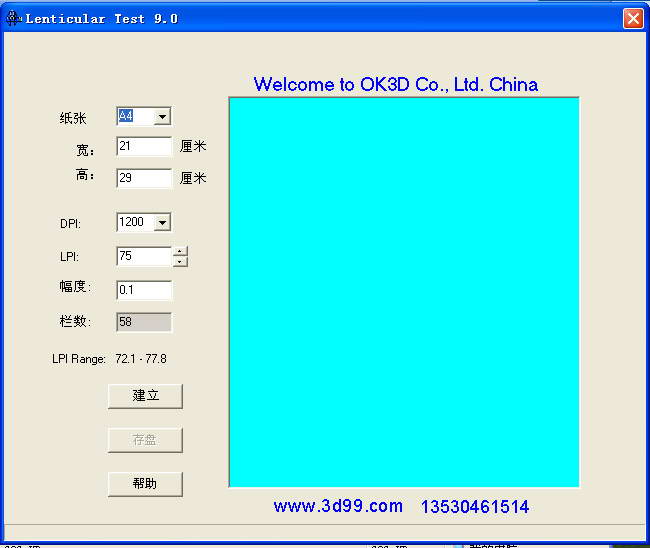
Task: Click the Welcome to OK3D Co. heading
Action: click(396, 85)
